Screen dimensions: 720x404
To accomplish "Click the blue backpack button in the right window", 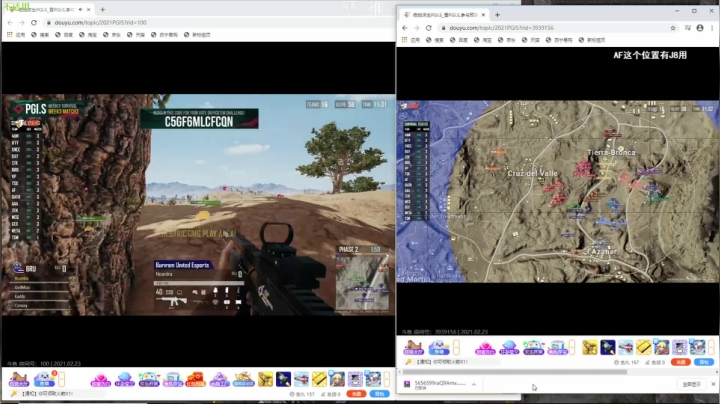I will 704,362.
